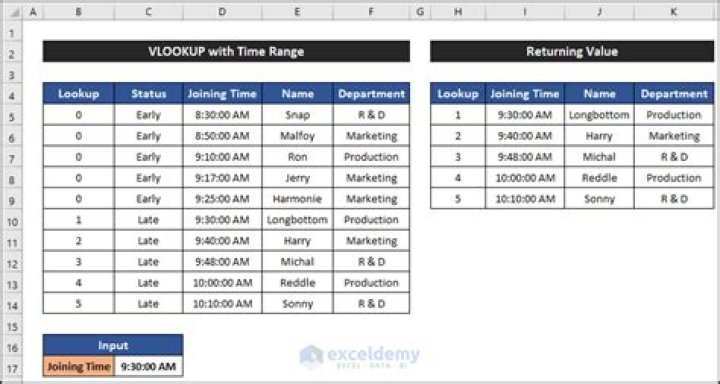Select cell with 8:30:00 AM
The image size is (720, 384).
point(222,115)
